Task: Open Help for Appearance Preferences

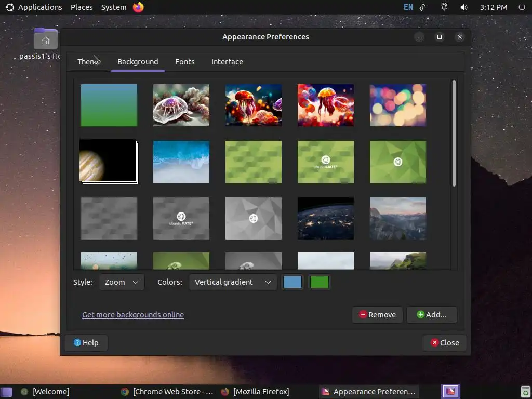Action: coord(86,343)
